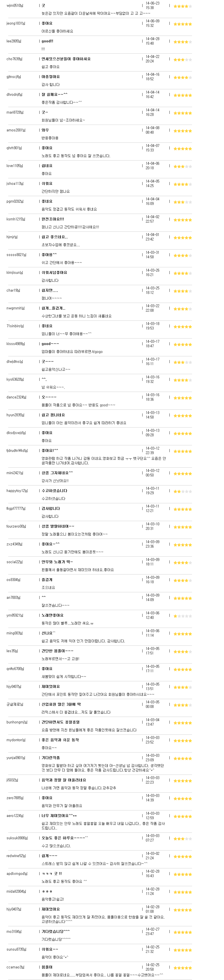224x980 pixels.
Task: Open review titled '노래만좋아요'
Action: 53,615
